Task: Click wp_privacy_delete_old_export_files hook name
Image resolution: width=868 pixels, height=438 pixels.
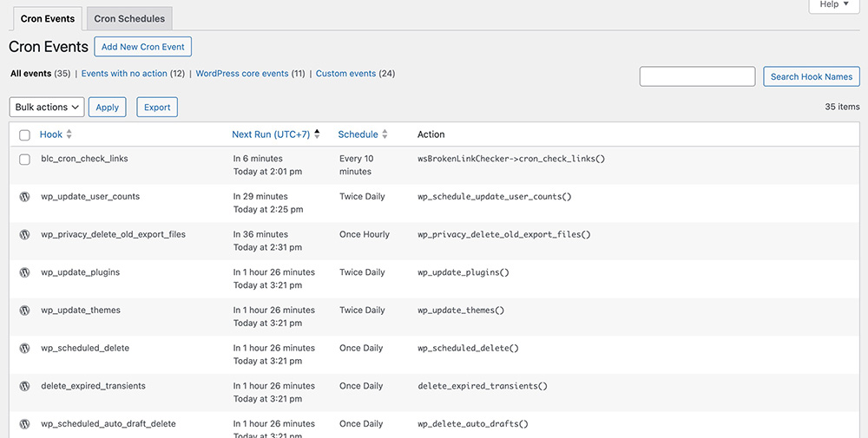Action: [x=114, y=234]
